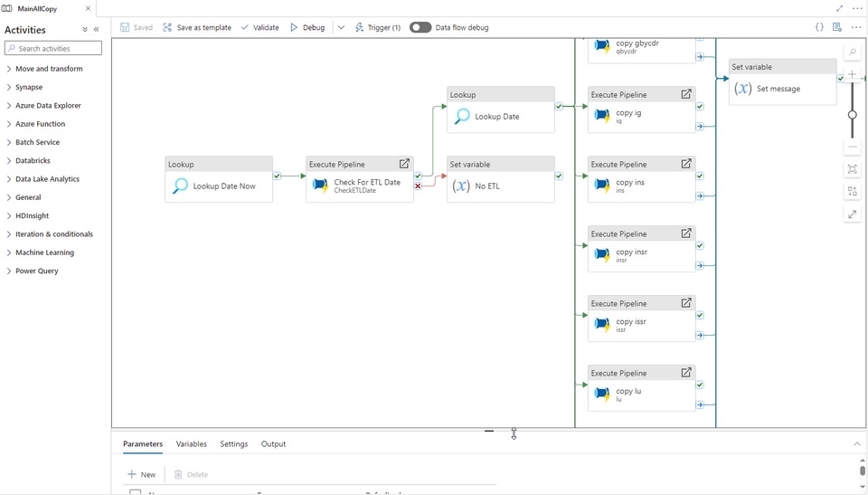Click the Validate button
This screenshot has height=495, width=868.
260,27
